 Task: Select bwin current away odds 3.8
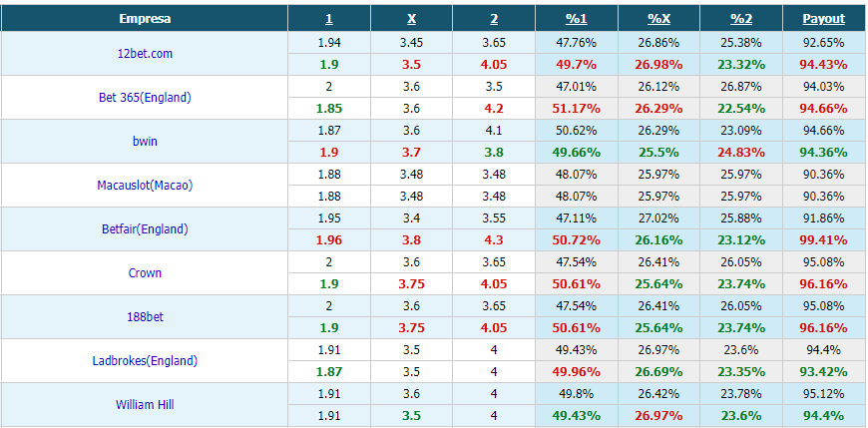(x=494, y=153)
